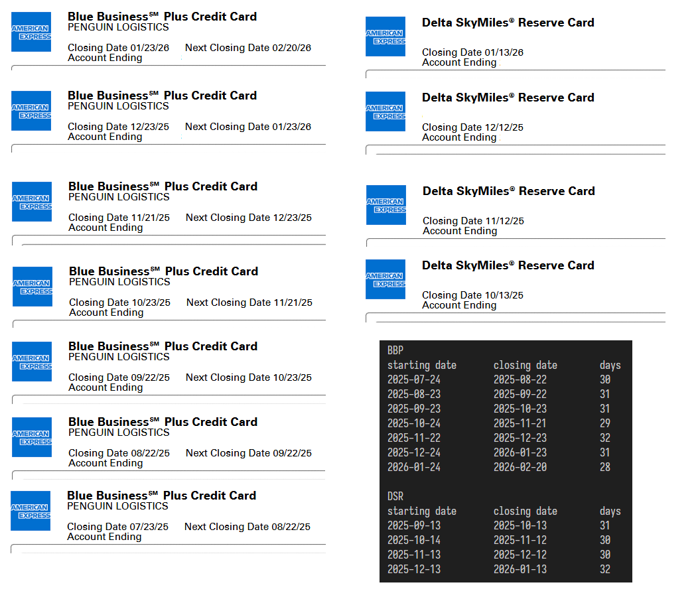This screenshot has width=700, height=613.
Task: Click Amex logo on Delta statement closing 01/13/26
Action: (385, 36)
